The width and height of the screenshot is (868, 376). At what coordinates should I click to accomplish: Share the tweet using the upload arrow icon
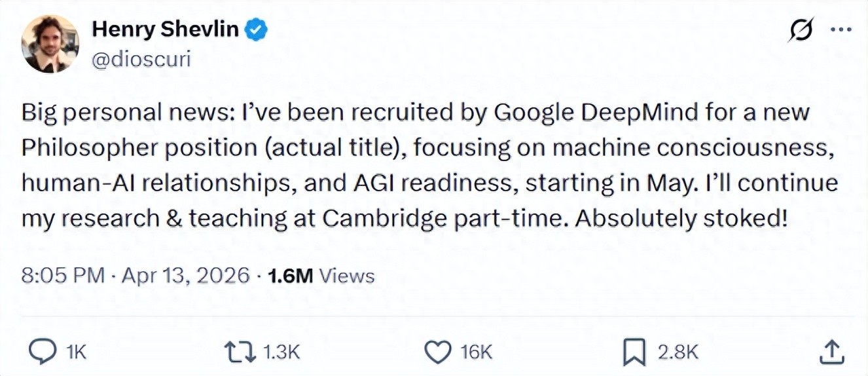831,352
